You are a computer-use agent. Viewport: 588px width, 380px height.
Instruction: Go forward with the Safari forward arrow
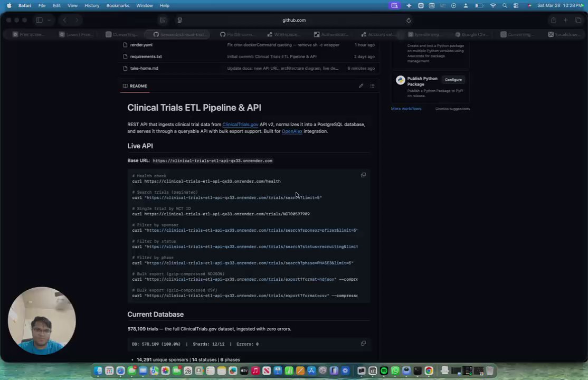tap(77, 20)
